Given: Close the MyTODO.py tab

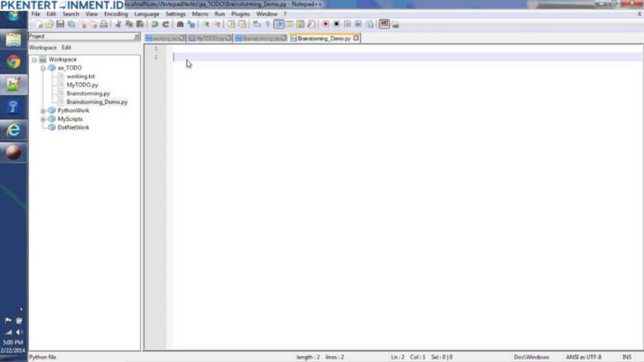Looking at the screenshot, I should (x=228, y=39).
